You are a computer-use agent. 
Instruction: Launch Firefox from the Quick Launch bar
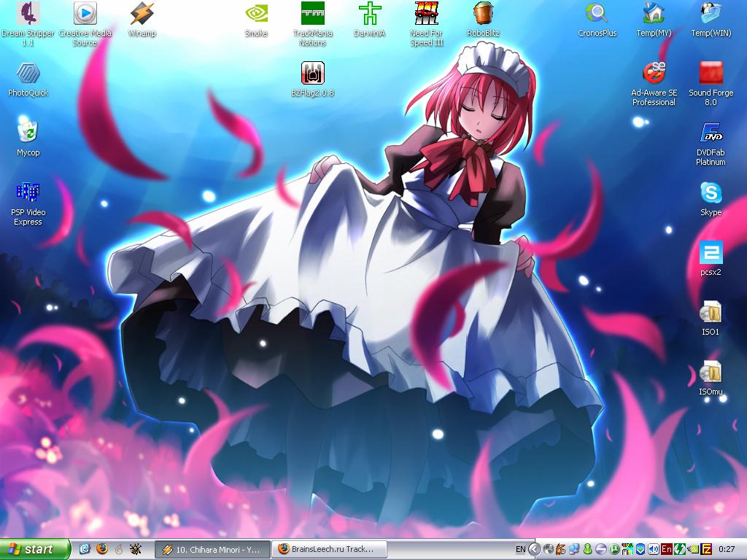tap(102, 548)
